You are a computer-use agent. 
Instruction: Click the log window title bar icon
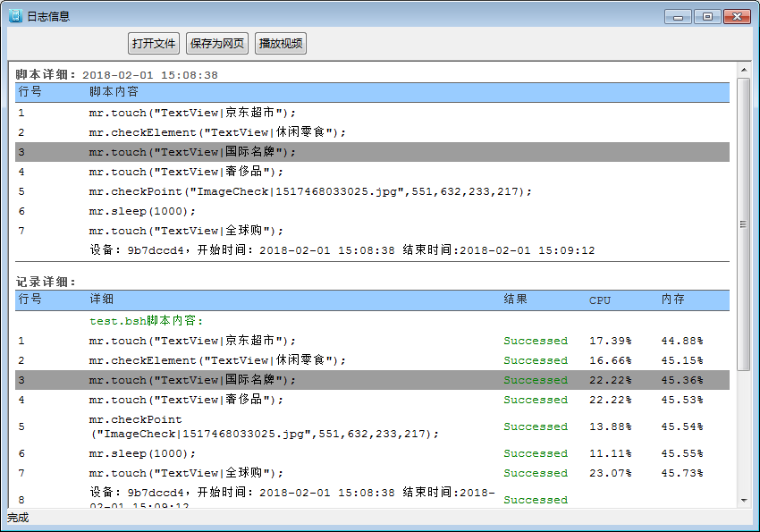[x=15, y=16]
